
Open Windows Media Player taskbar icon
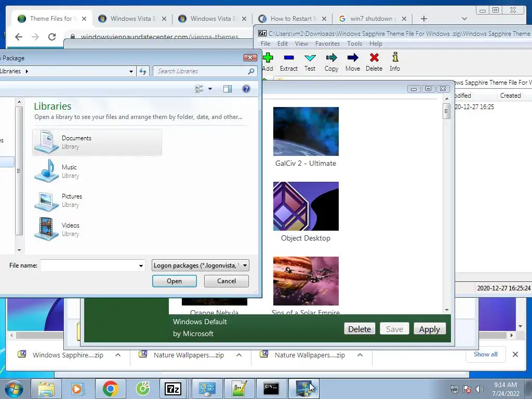pos(77,389)
